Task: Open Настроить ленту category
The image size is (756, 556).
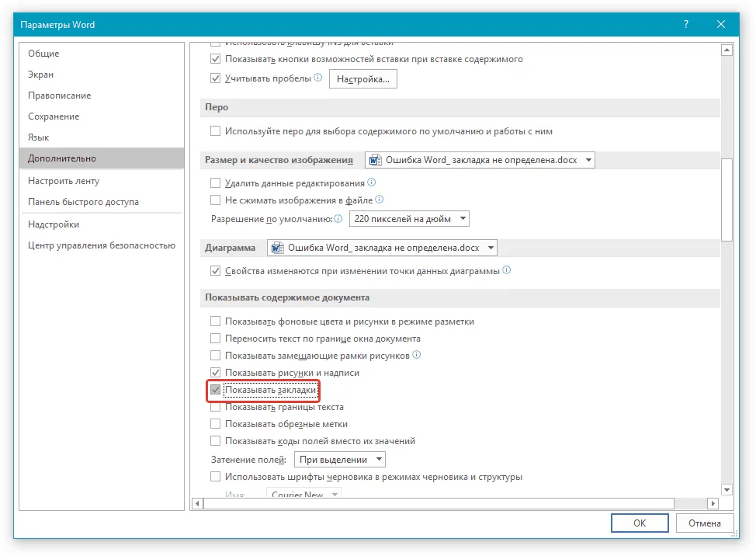Action: pos(101,181)
